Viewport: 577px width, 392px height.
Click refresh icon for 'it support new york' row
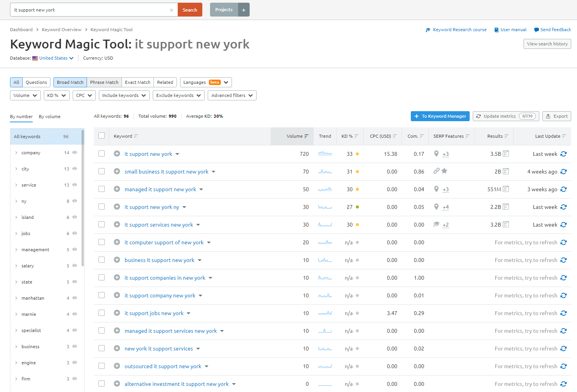tap(564, 154)
